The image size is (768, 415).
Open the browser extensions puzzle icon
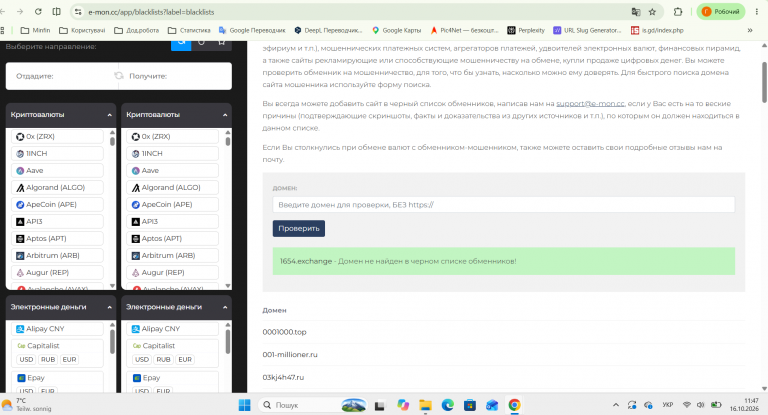(678, 12)
